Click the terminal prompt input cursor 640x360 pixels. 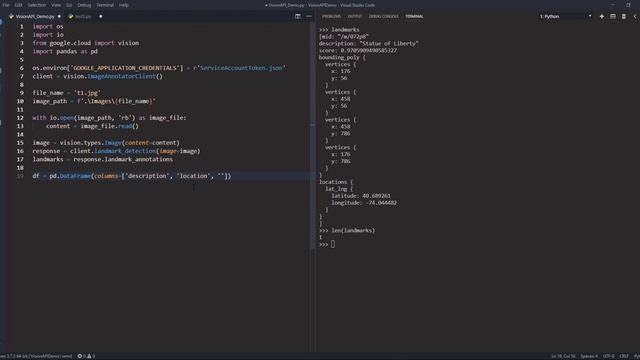click(x=333, y=244)
